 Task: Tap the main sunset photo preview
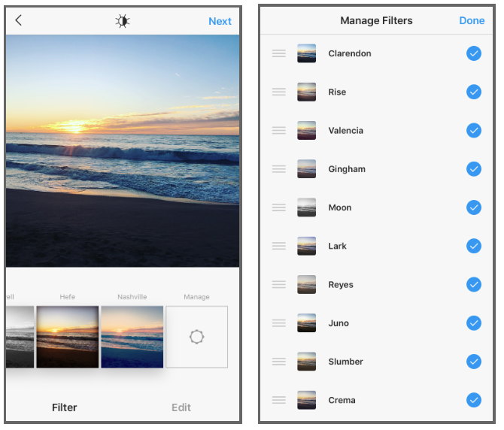pos(123,151)
